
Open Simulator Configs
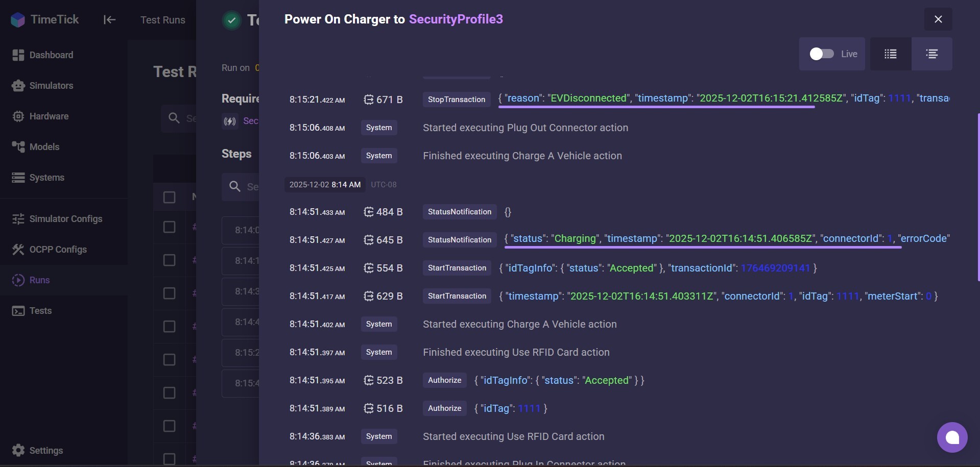[65, 218]
